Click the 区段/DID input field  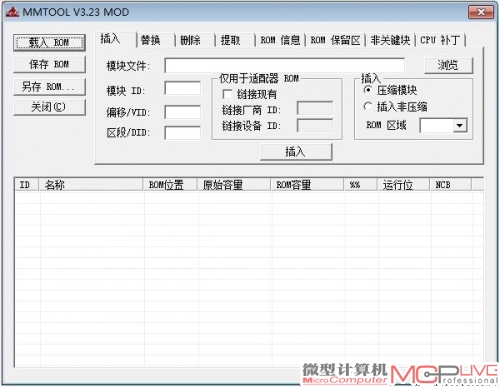tap(183, 133)
